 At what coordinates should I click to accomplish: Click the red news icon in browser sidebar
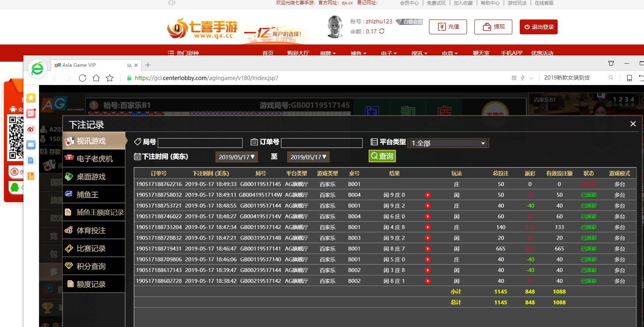click(x=31, y=114)
